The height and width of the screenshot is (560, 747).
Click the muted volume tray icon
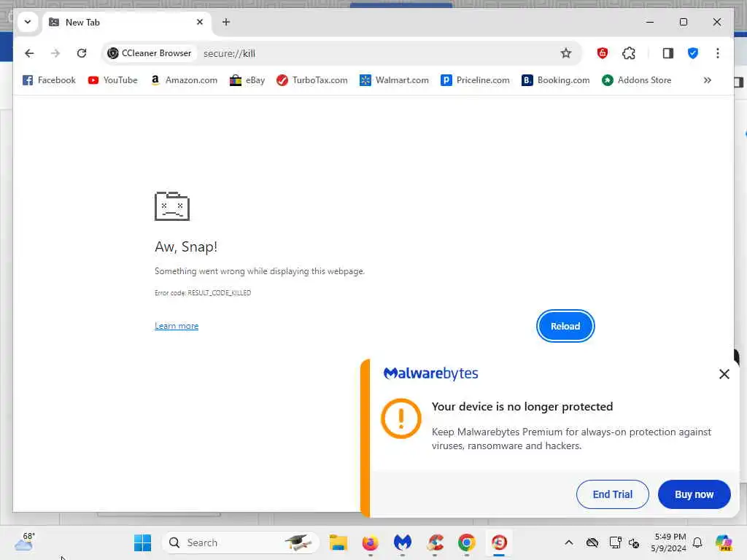click(x=634, y=542)
